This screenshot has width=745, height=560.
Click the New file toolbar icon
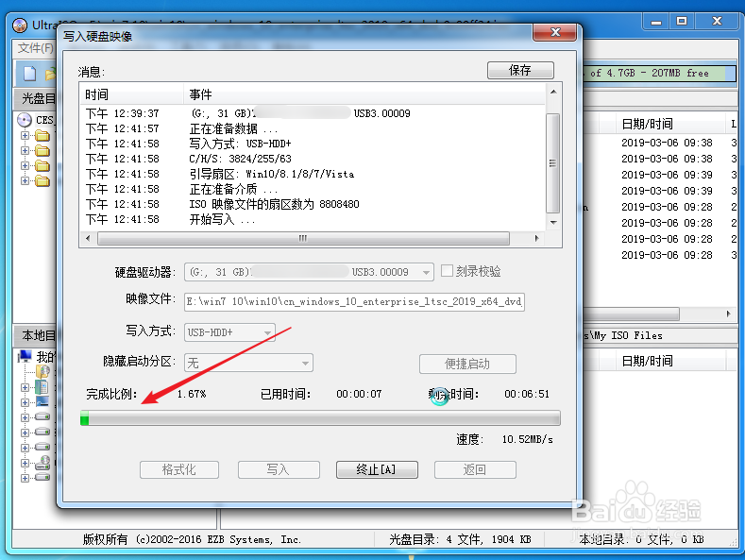(30, 74)
